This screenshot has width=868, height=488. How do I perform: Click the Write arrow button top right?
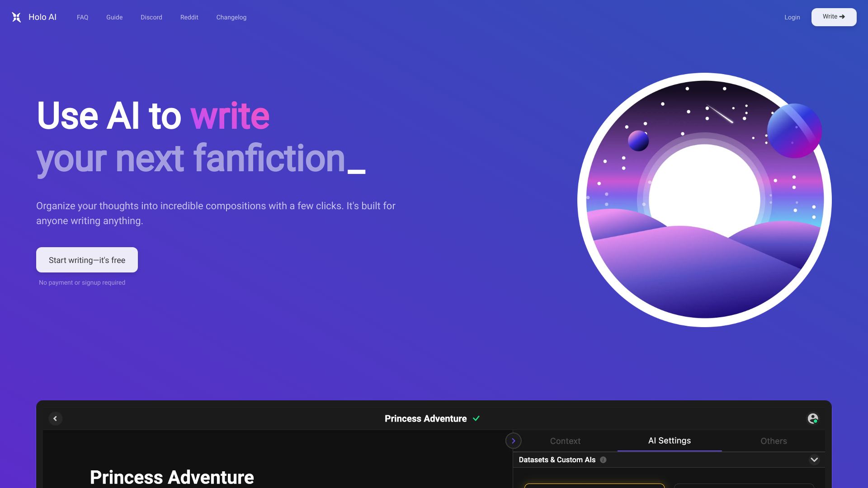834,17
